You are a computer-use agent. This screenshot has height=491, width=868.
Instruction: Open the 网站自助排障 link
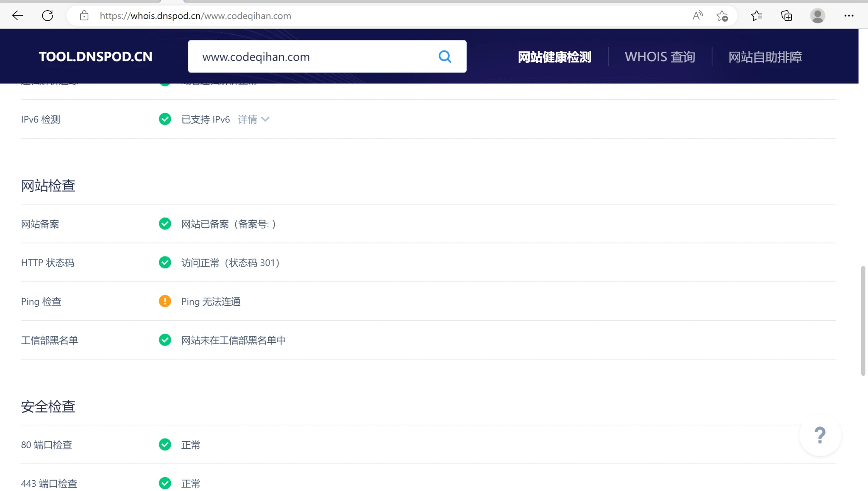(765, 57)
